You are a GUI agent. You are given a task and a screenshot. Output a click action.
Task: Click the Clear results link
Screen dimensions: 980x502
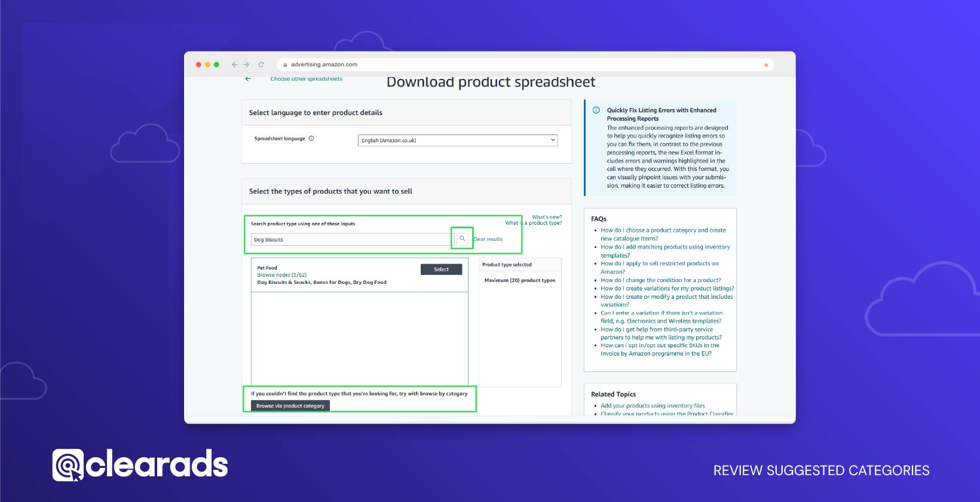pos(488,239)
